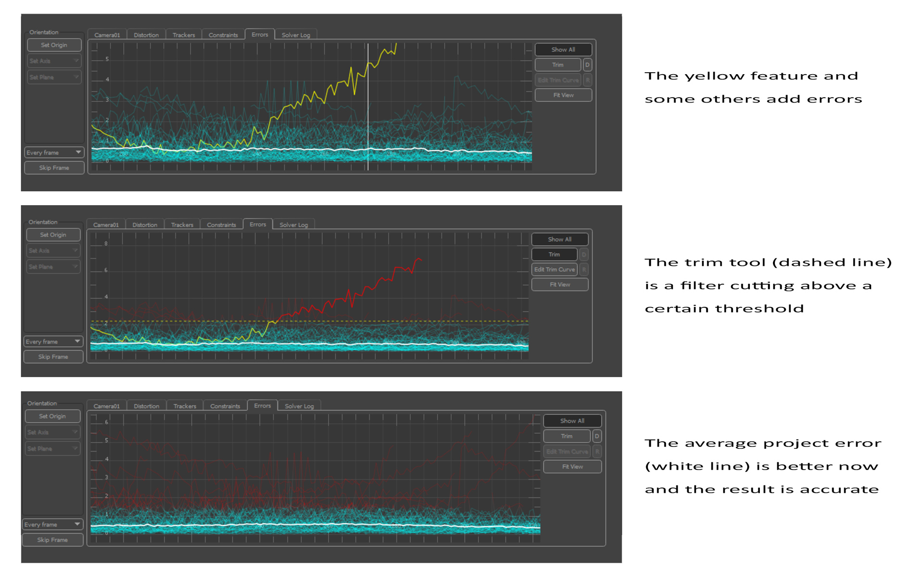Toggle the Trim button in the middle panel
924x578 pixels.
click(554, 254)
